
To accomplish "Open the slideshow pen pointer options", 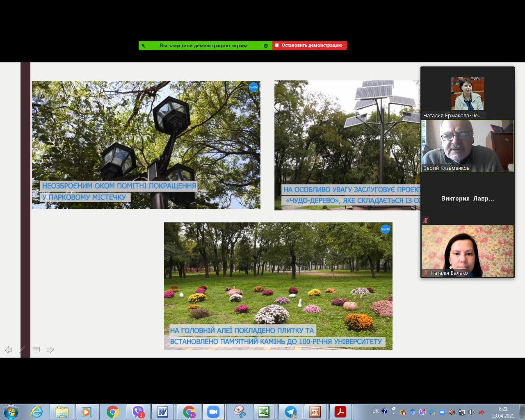I will point(22,349).
